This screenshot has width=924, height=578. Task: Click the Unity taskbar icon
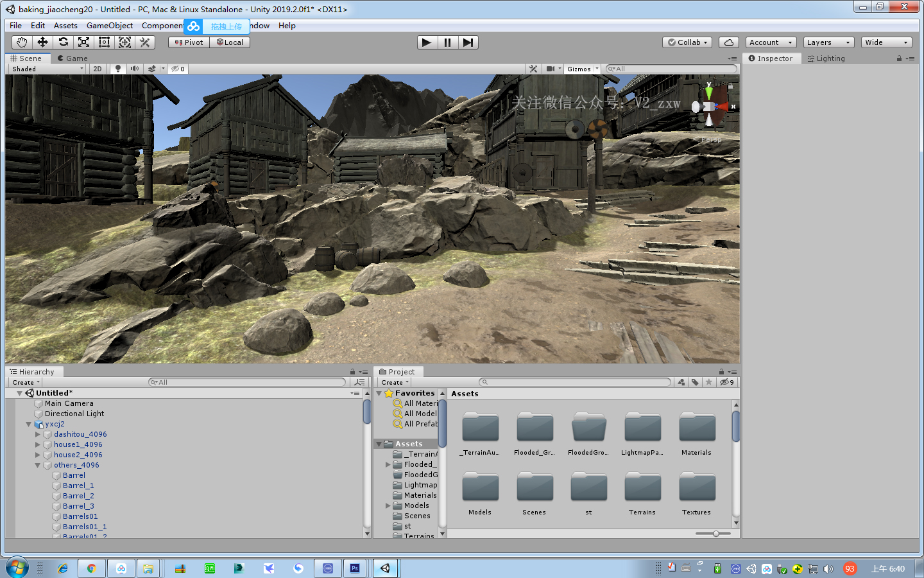coord(385,568)
